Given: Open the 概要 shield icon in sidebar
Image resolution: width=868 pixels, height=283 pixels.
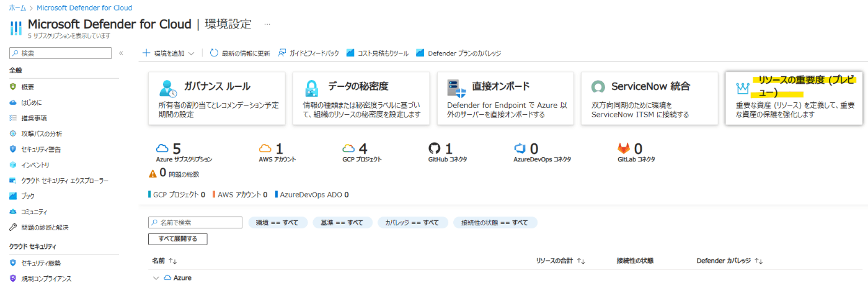Looking at the screenshot, I should pyautogui.click(x=13, y=86).
